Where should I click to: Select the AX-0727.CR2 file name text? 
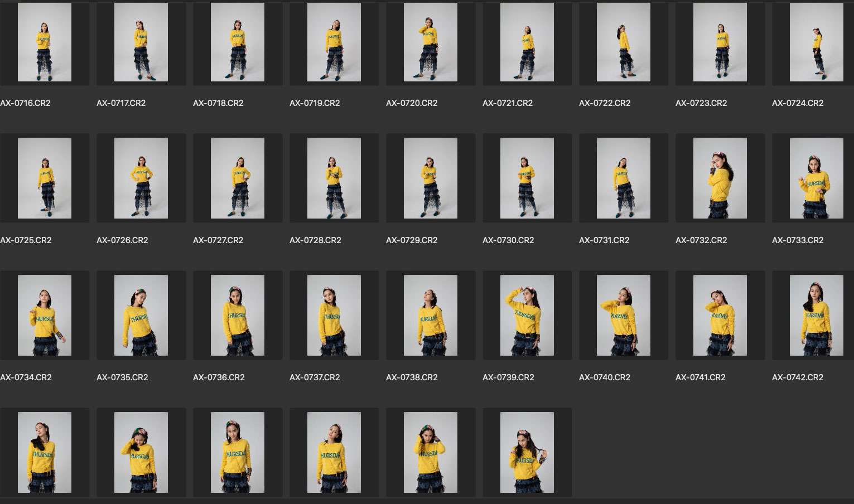218,240
